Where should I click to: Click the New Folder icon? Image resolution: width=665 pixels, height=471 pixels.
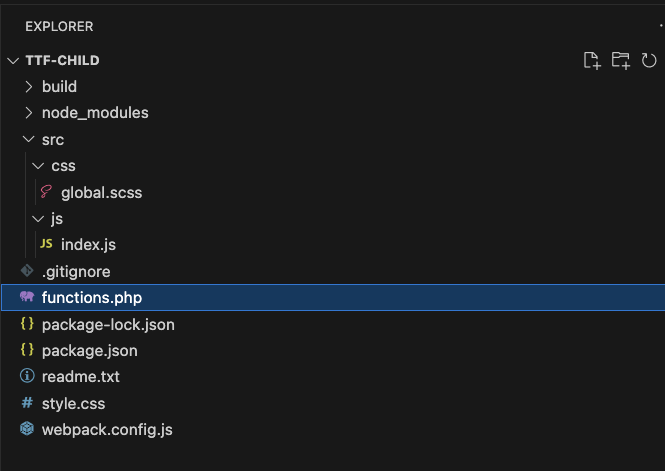[621, 60]
